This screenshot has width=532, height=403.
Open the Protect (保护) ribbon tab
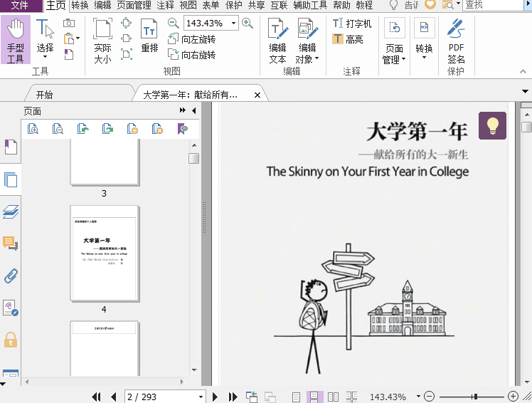(234, 5)
